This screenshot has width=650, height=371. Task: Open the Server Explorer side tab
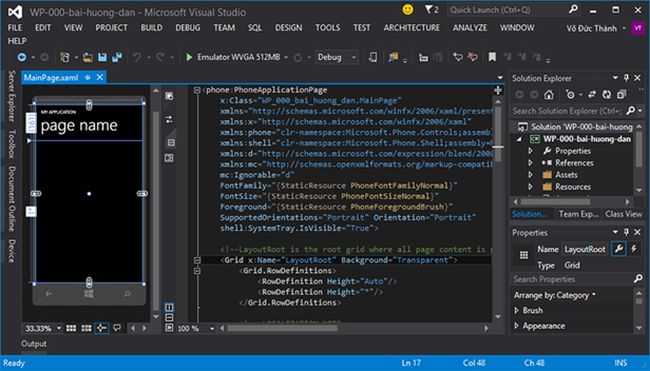(12, 97)
